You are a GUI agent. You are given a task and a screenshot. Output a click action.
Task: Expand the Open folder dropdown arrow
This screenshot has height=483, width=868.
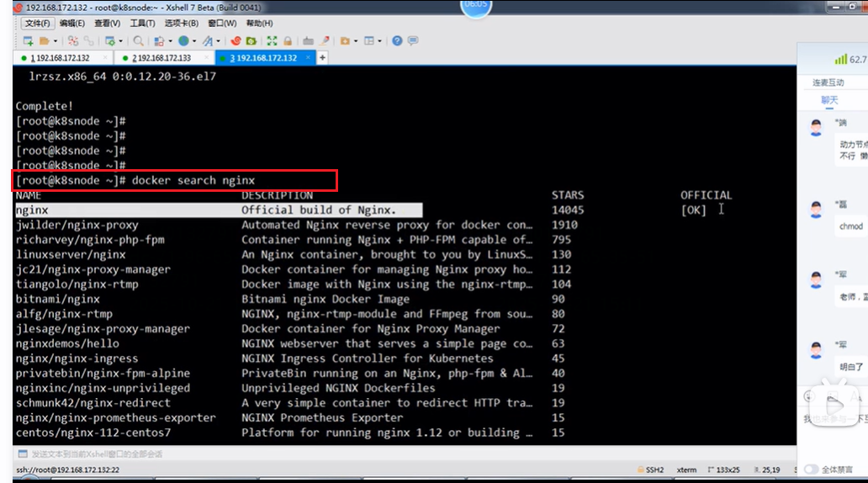tap(56, 41)
